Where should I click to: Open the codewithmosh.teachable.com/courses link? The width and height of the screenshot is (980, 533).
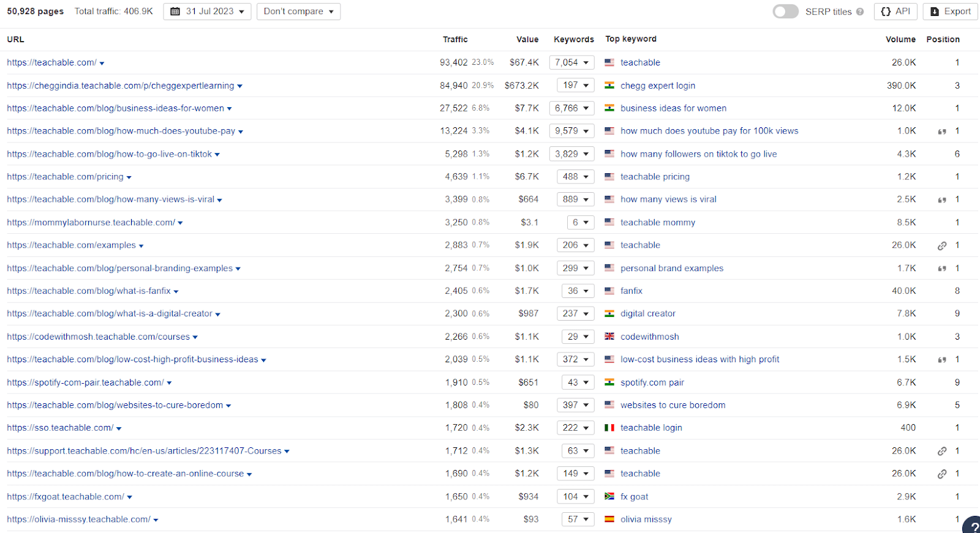98,337
